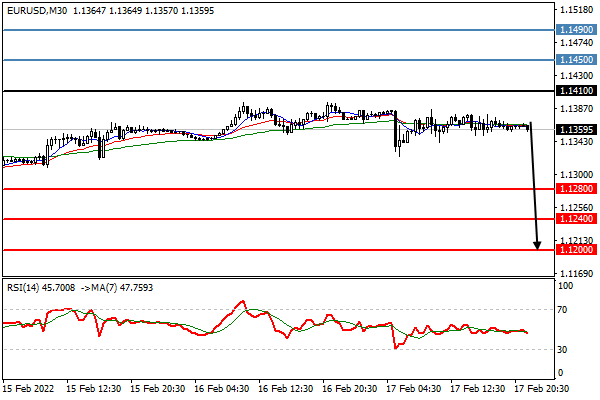Screen dimensions: 600x400
Task: Click the 16 Feb 12:30 time label
Action: [285, 389]
